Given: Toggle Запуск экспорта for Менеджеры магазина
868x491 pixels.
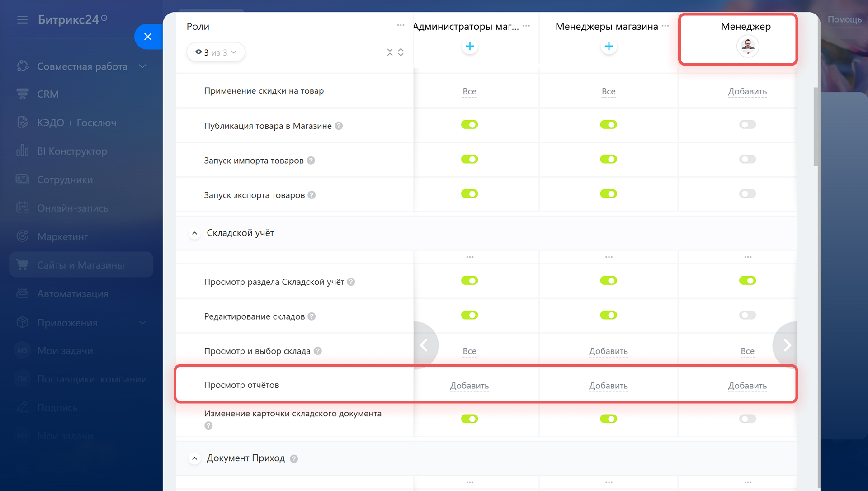Looking at the screenshot, I should pos(609,194).
